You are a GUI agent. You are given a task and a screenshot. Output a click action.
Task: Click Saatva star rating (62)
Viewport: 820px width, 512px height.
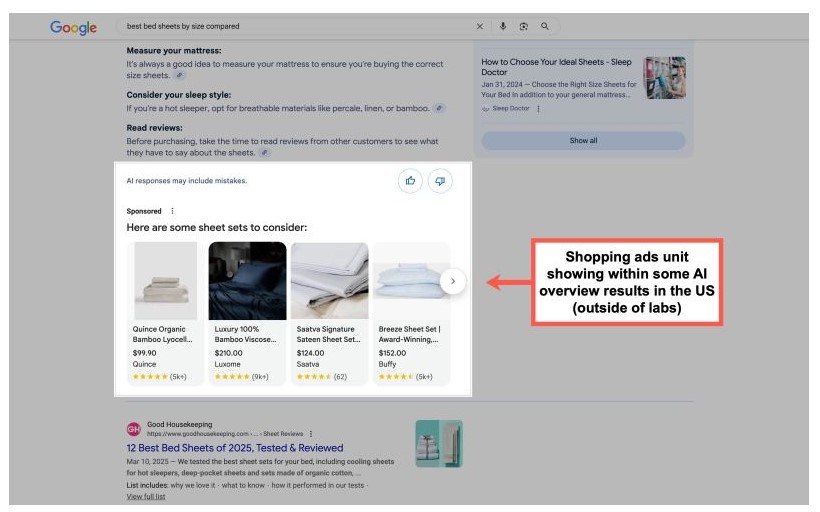coord(322,377)
